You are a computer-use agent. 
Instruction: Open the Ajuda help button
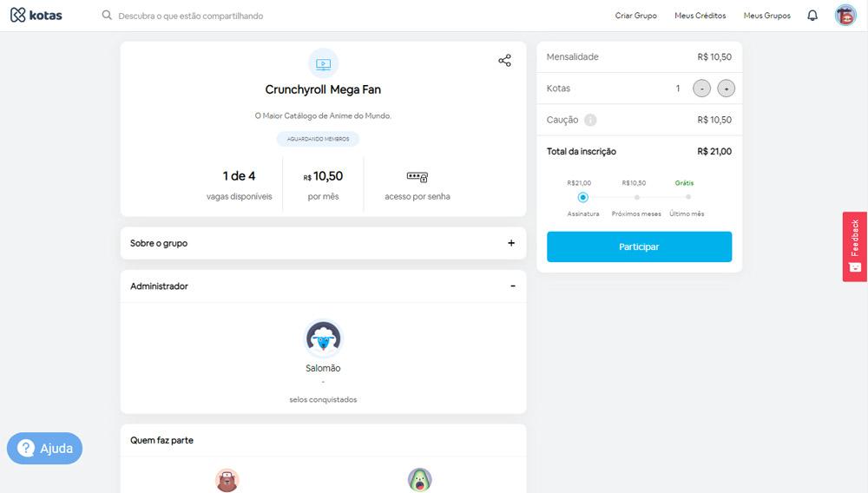pyautogui.click(x=45, y=448)
